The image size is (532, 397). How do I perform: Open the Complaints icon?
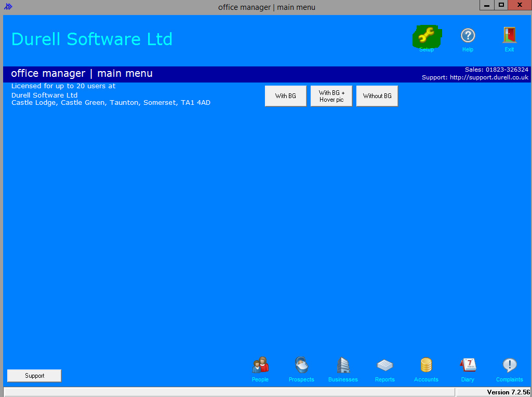pos(510,365)
